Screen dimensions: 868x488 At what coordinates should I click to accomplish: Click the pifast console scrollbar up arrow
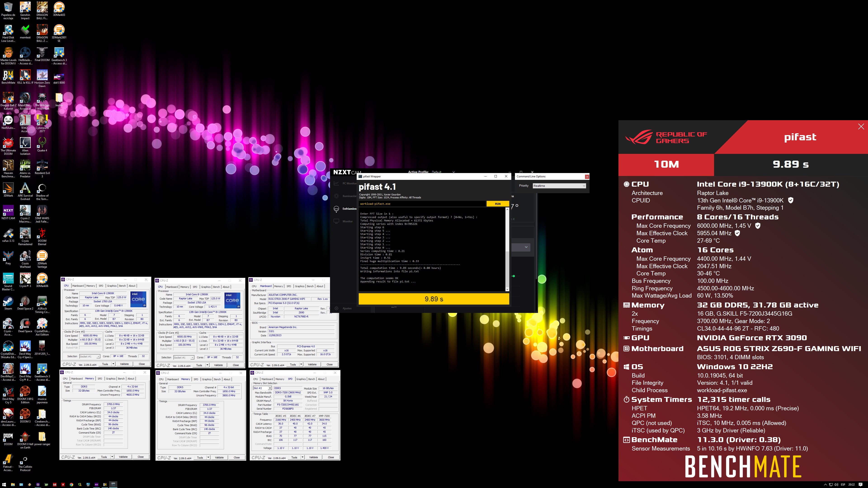tap(507, 209)
